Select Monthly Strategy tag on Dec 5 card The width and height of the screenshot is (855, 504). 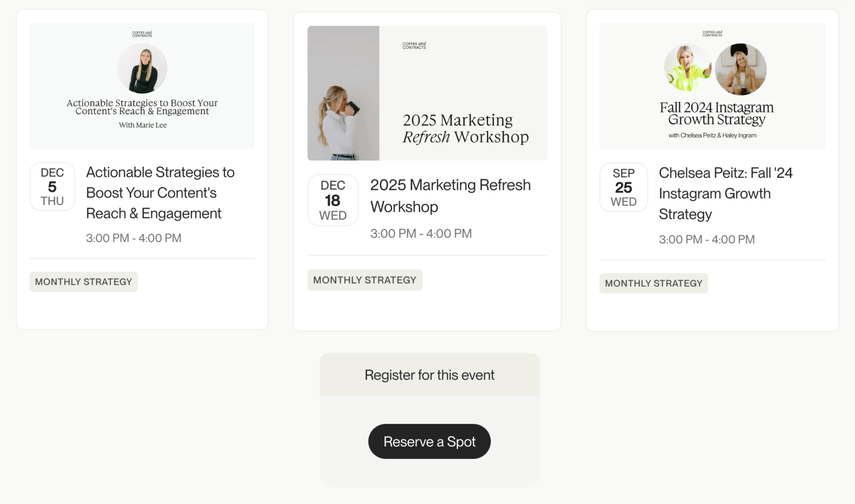[x=83, y=282]
